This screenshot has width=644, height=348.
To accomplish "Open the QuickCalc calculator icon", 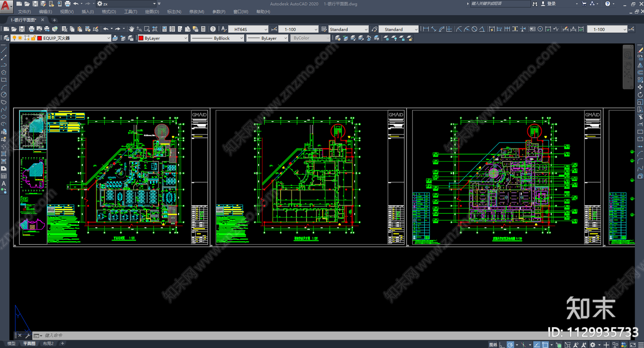I will 203,29.
